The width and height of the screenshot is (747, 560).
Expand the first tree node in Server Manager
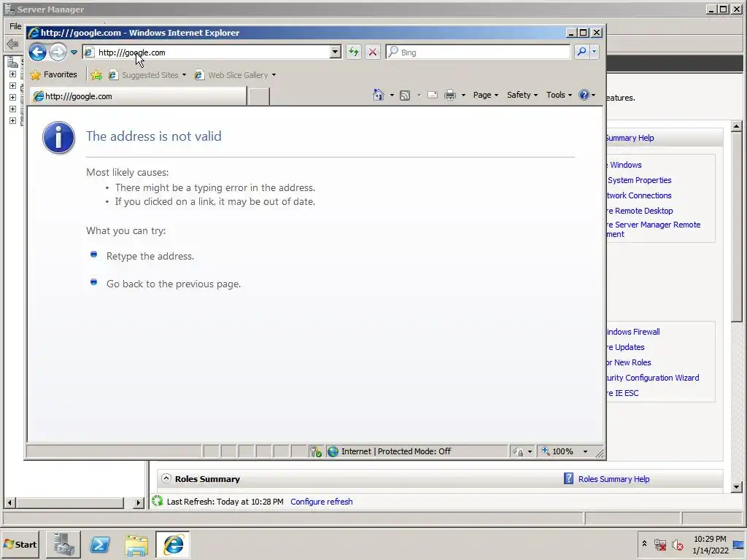click(13, 74)
